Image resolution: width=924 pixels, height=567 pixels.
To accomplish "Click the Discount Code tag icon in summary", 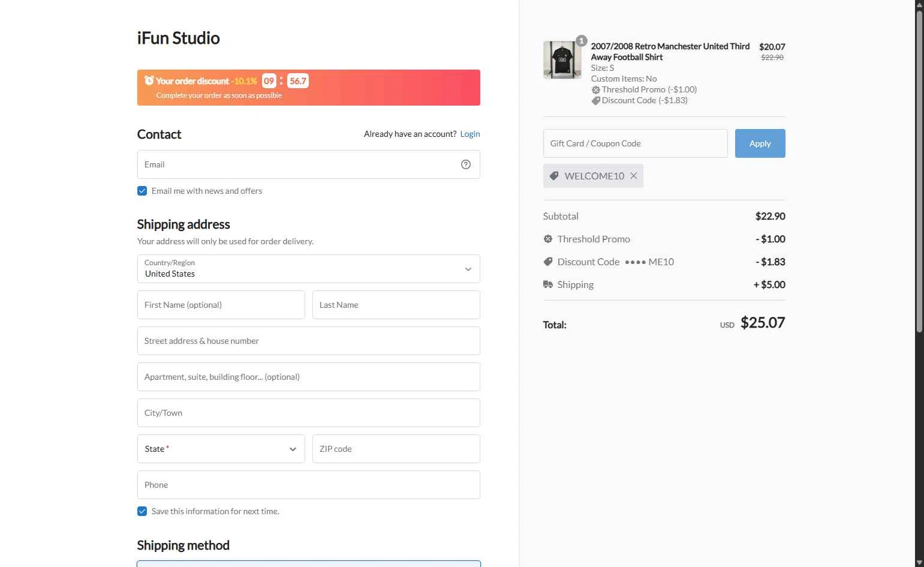I will pyautogui.click(x=547, y=262).
